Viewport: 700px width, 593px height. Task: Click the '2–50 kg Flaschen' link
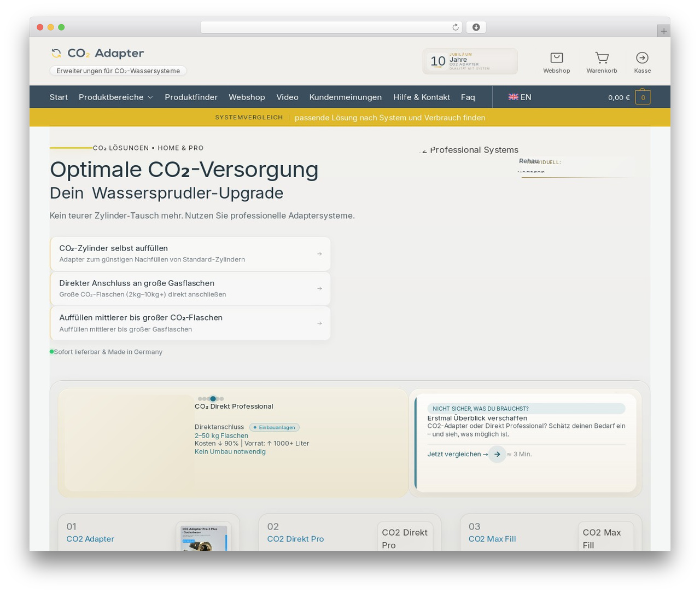(x=221, y=436)
